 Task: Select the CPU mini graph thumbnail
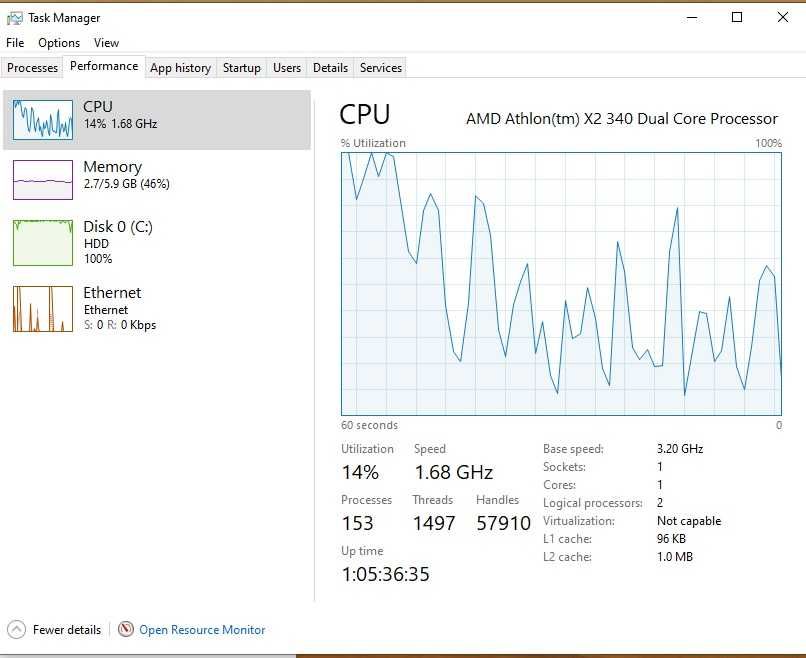tap(43, 120)
